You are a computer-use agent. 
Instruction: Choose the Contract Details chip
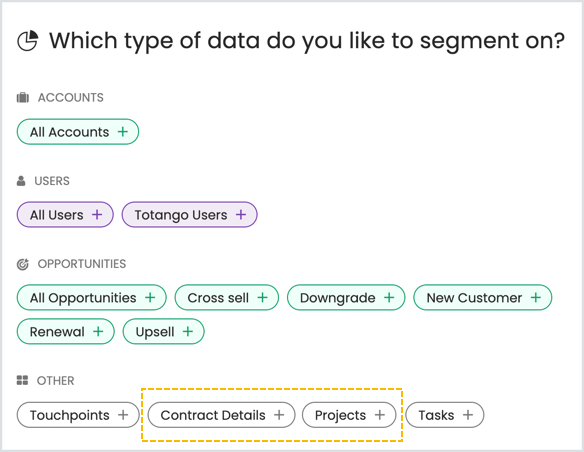221,415
